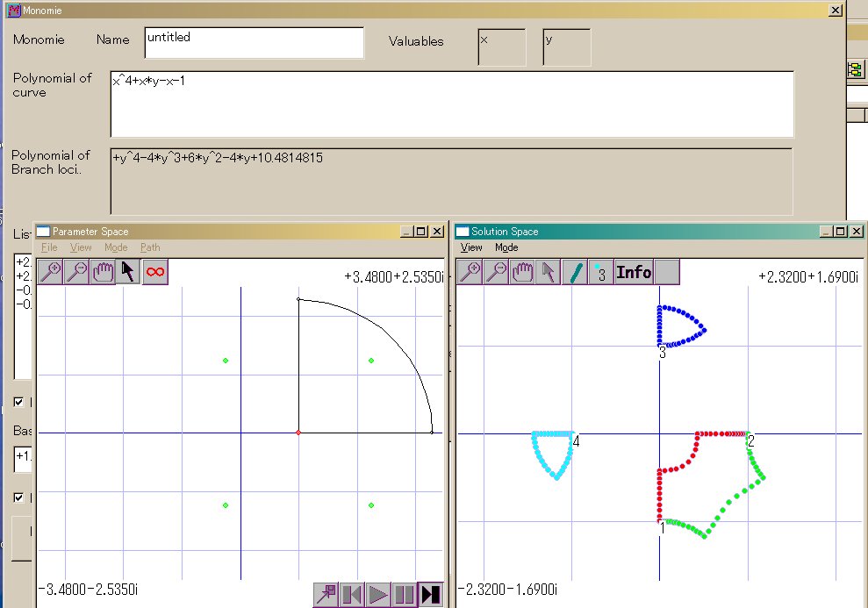Click the '-2.3200-1.6900i' coordinate readout

click(507, 590)
